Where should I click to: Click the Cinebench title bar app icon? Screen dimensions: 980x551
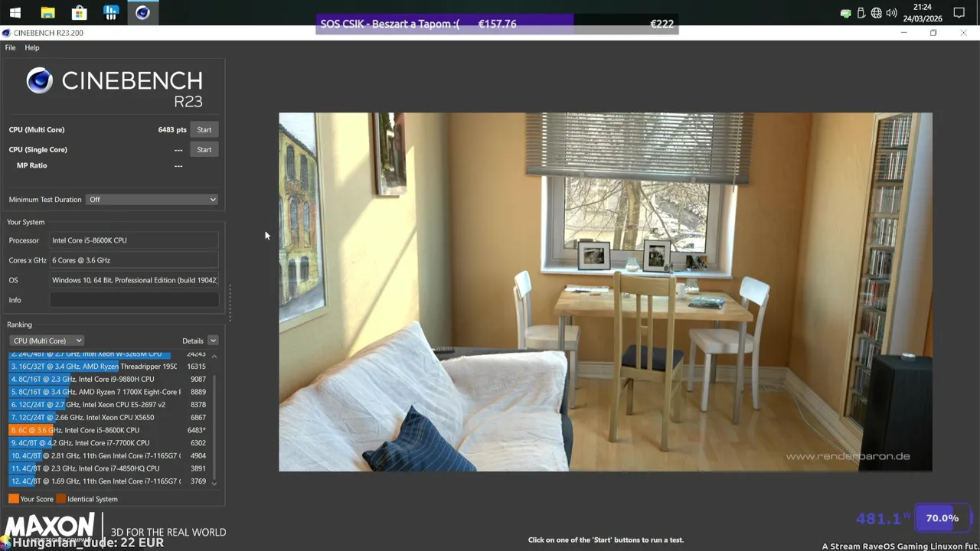[x=6, y=33]
